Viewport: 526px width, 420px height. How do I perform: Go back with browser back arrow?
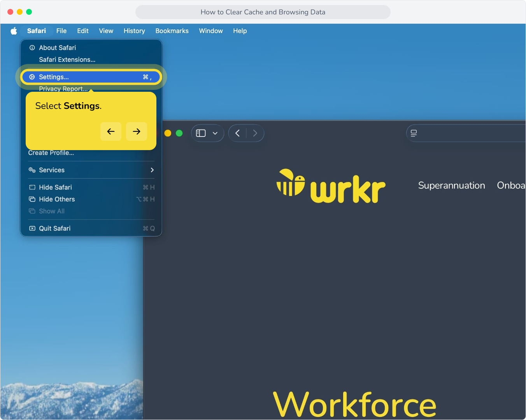pyautogui.click(x=237, y=133)
